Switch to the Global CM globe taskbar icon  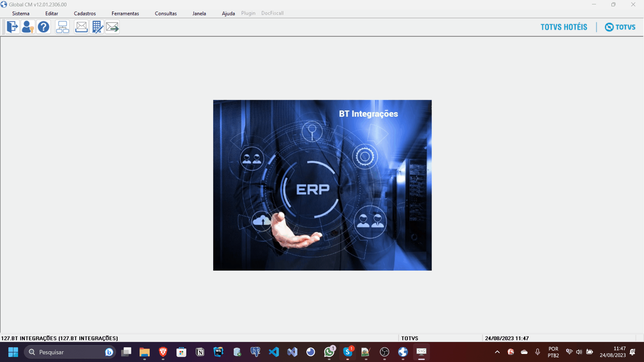(403, 352)
